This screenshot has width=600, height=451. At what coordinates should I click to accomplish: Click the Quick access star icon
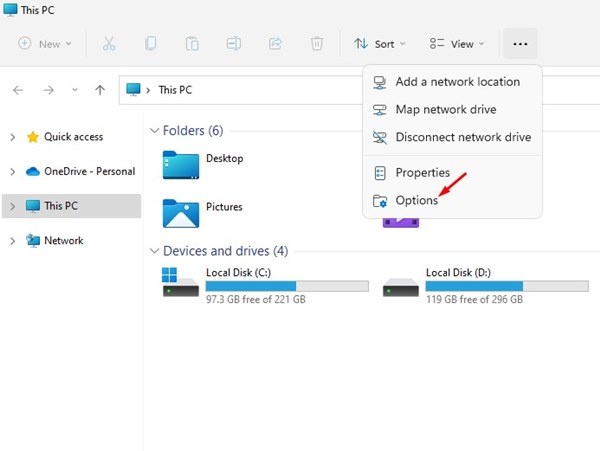point(33,137)
